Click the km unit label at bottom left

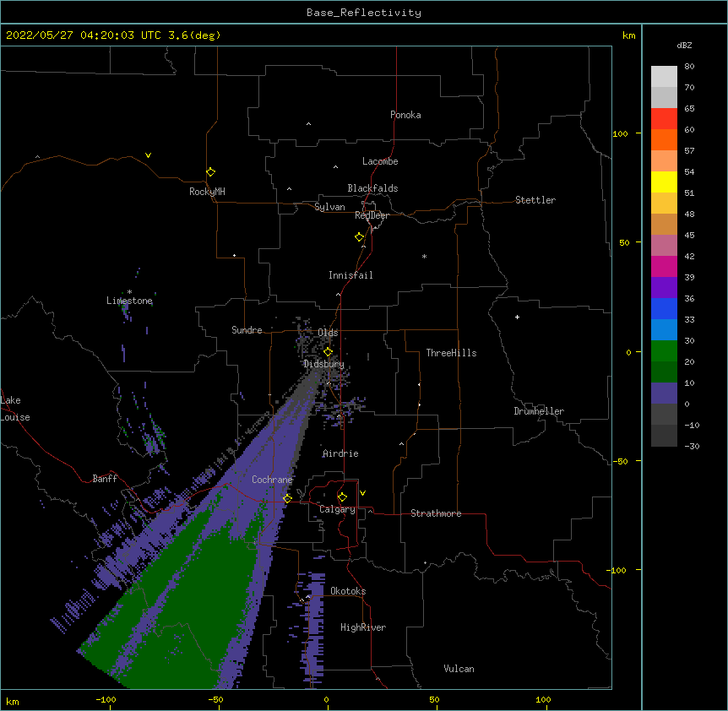(x=12, y=701)
